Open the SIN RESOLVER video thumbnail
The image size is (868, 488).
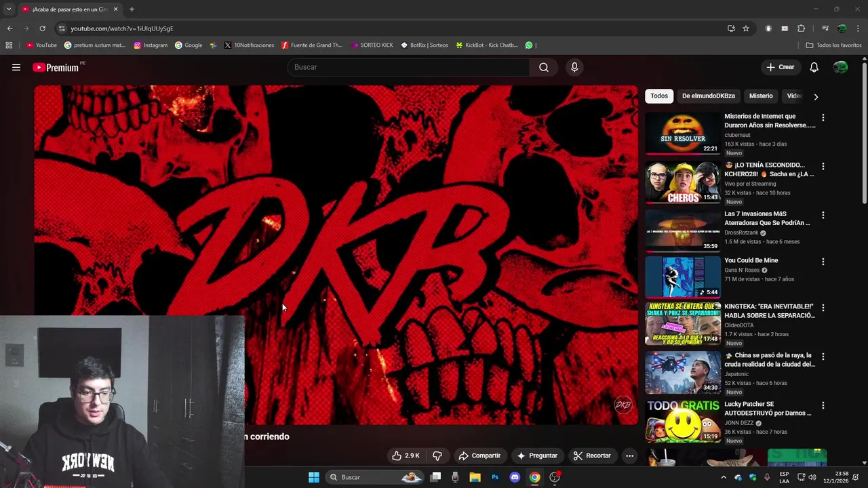682,133
